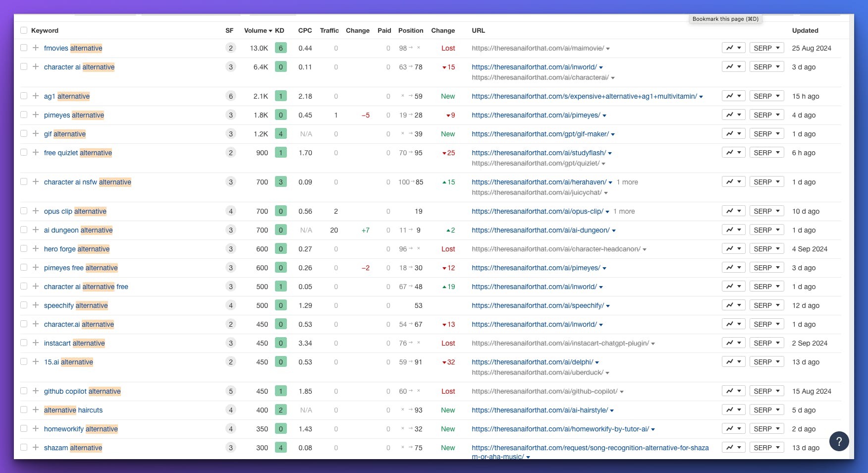Tick the checkbox for character ai alternative
Image resolution: width=868 pixels, height=473 pixels.
(x=24, y=67)
